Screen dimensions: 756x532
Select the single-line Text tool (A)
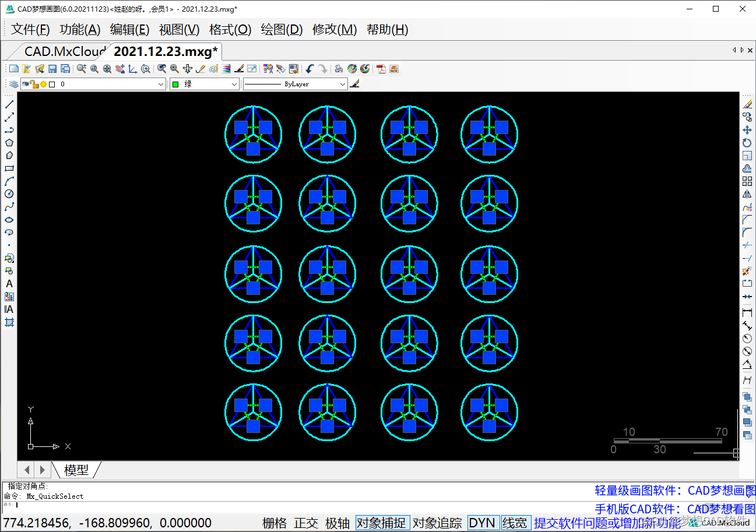pos(9,284)
